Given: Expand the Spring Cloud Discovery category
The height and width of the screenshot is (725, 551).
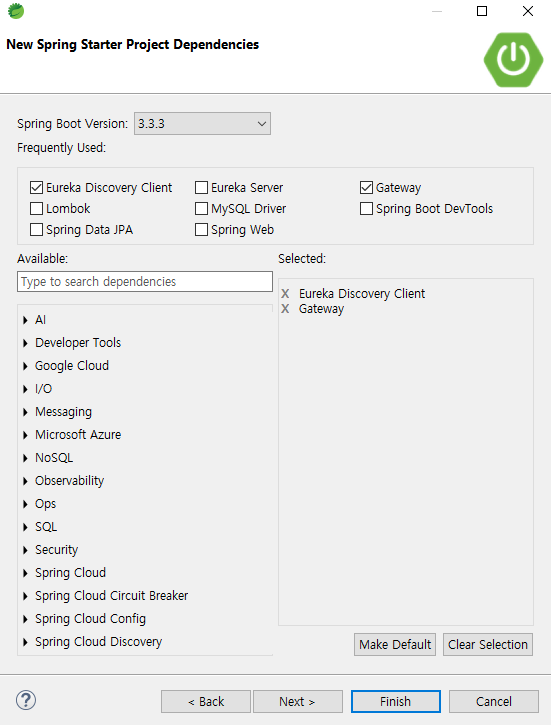Looking at the screenshot, I should point(25,642).
